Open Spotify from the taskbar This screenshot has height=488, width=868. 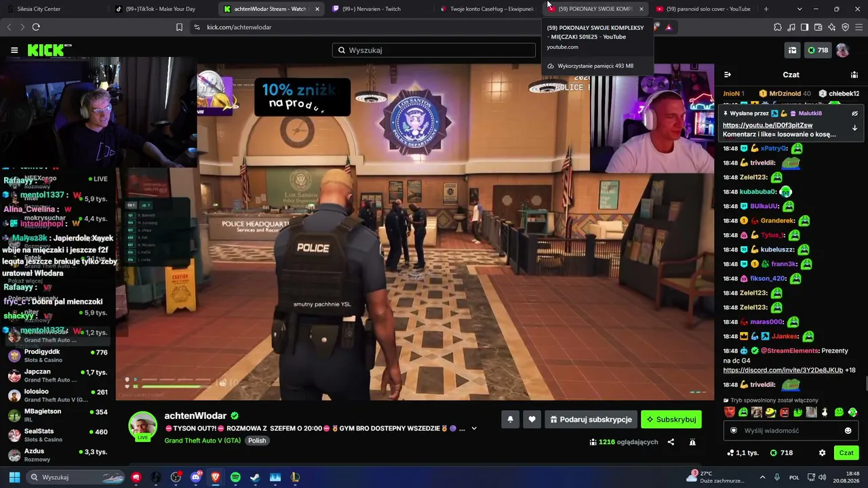[235, 477]
